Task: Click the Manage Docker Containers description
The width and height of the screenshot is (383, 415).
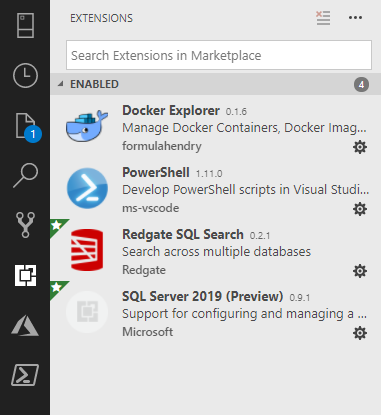Action: 244,128
